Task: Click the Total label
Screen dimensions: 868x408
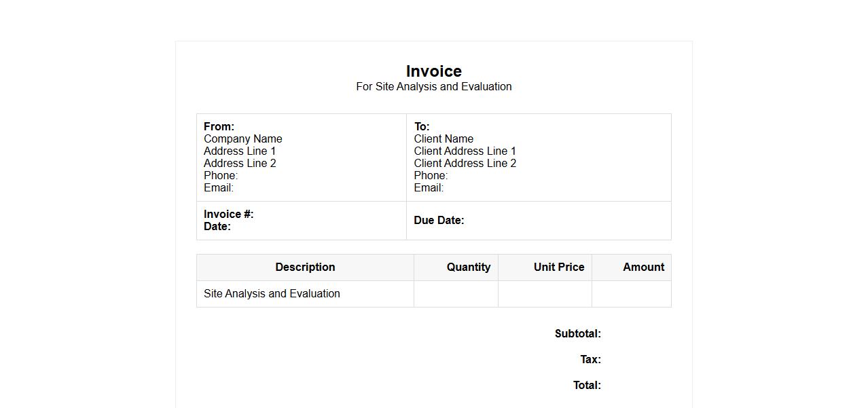Action: coord(587,386)
